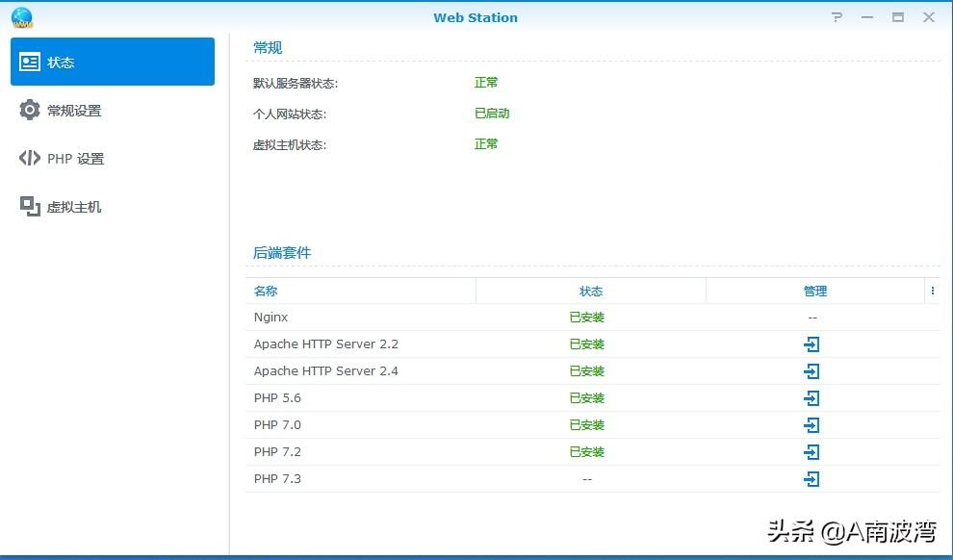Open manage link for Apache HTTP Server 2.2
The width and height of the screenshot is (953, 560).
tap(811, 344)
